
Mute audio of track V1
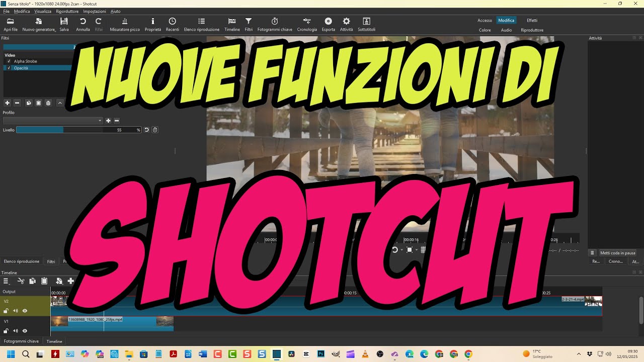pos(15,331)
